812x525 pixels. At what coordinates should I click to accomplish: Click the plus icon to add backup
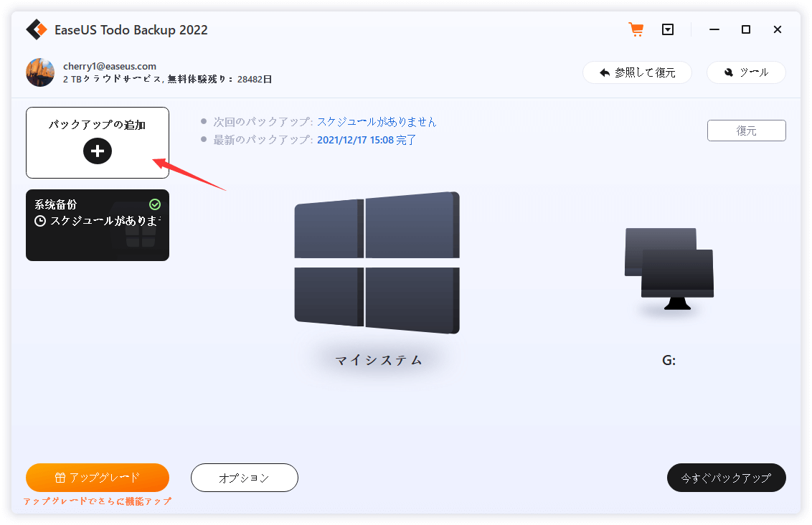point(98,151)
